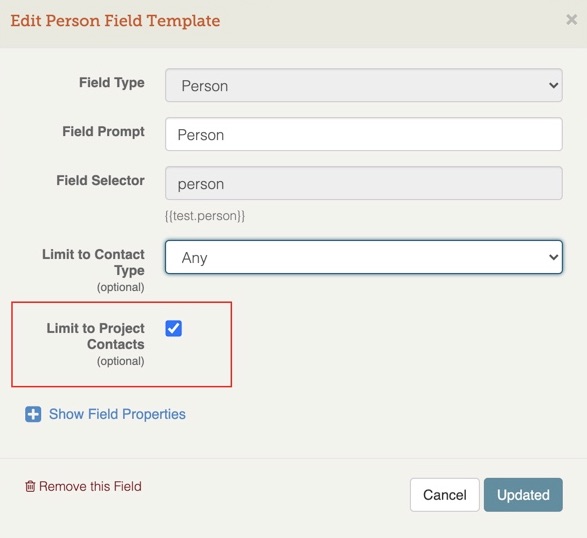Expand Show Field Properties link

coord(117,414)
